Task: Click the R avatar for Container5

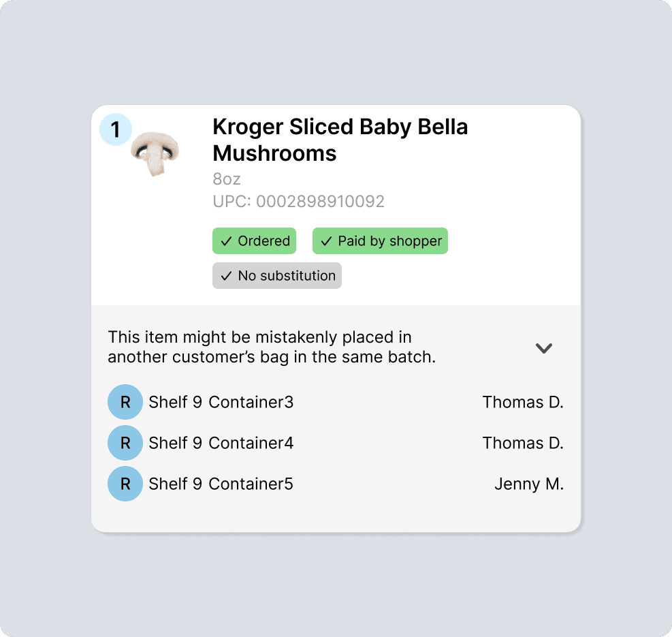Action: pyautogui.click(x=125, y=484)
